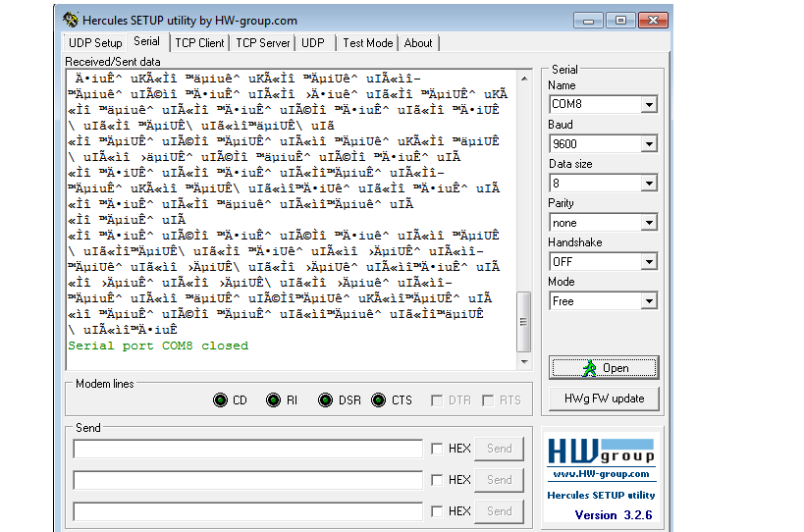Open the Handshake dropdown
The width and height of the screenshot is (804, 532).
point(649,262)
